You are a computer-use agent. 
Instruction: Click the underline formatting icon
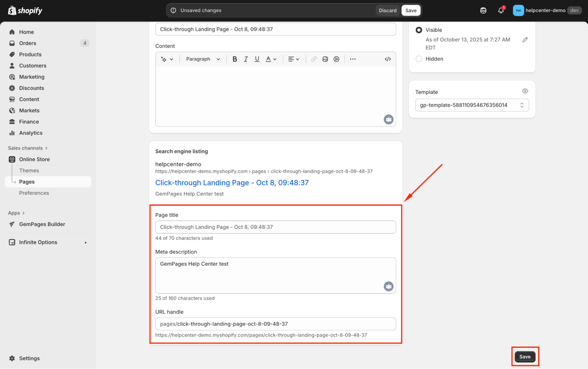[257, 59]
